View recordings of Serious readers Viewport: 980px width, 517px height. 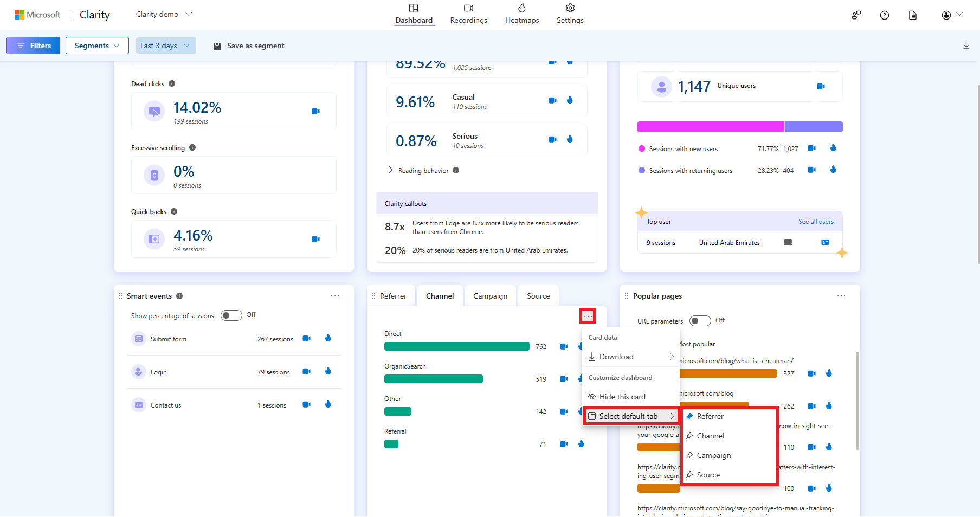[x=552, y=139]
